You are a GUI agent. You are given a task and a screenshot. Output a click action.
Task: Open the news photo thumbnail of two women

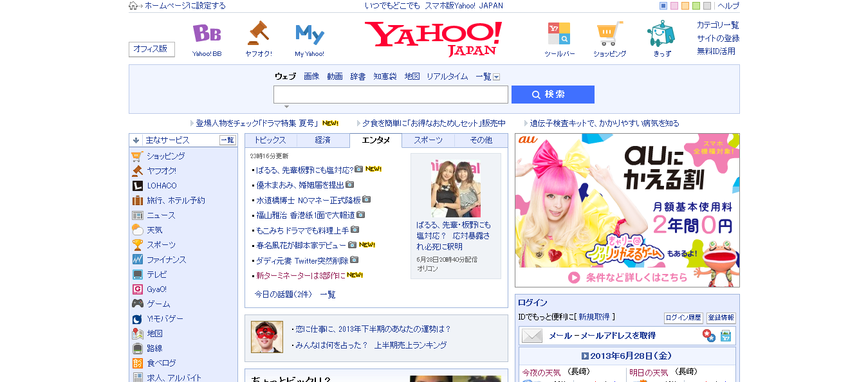pyautogui.click(x=456, y=189)
